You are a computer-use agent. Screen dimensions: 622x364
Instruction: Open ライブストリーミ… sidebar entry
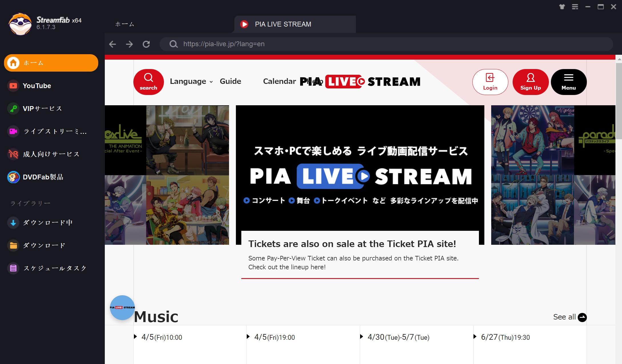click(51, 131)
